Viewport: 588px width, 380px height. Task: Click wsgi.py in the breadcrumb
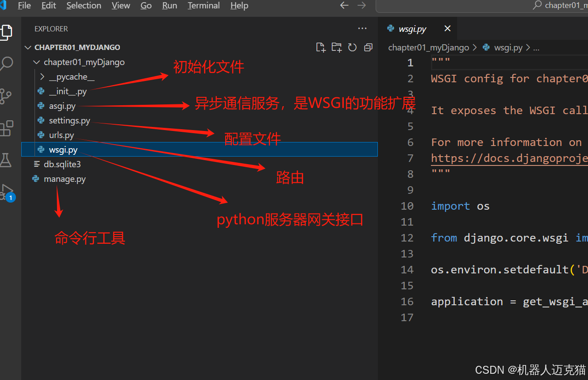click(508, 47)
